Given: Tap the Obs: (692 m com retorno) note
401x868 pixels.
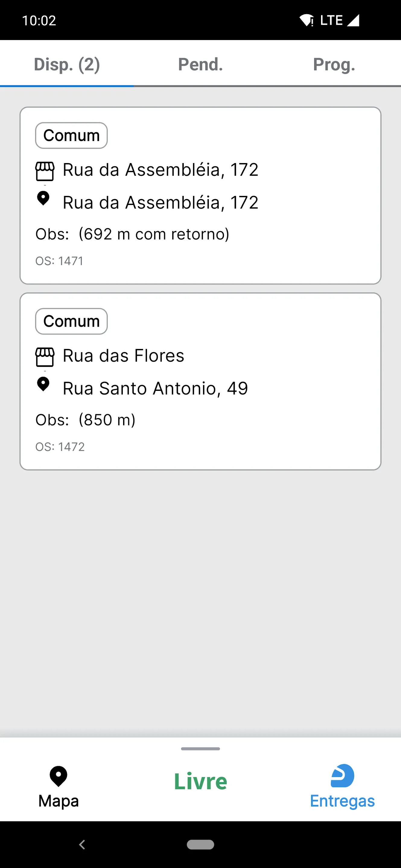Looking at the screenshot, I should (132, 234).
